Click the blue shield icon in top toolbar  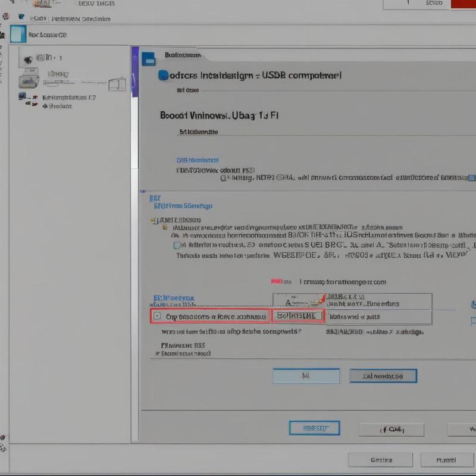click(x=22, y=18)
